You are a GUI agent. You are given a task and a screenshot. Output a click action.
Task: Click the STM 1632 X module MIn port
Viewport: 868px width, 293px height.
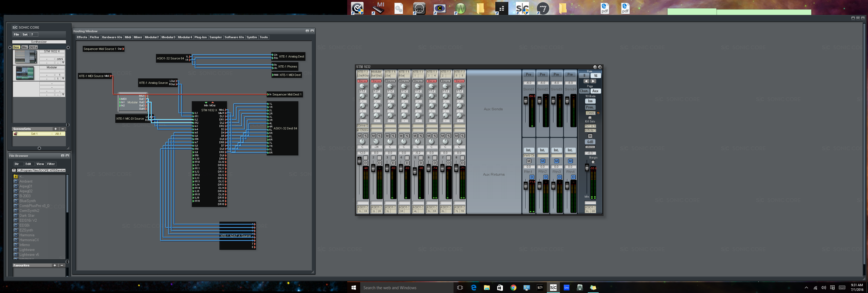tap(206, 104)
